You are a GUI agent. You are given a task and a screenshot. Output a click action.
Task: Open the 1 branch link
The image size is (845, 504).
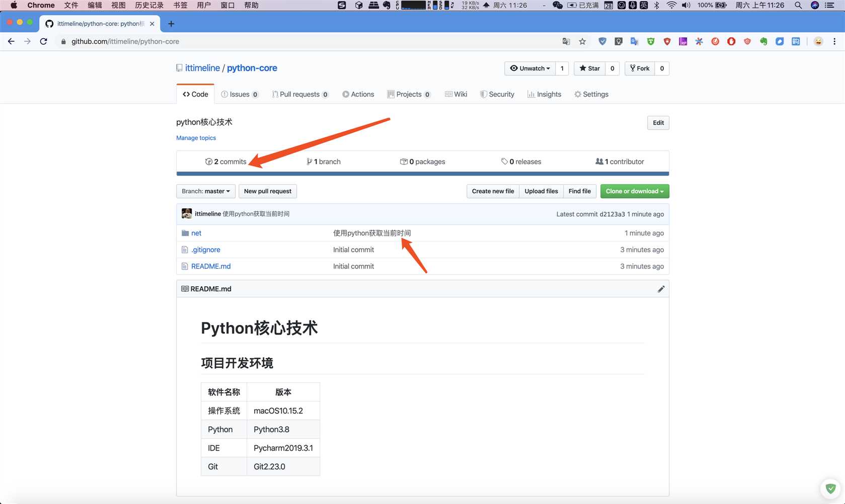[x=324, y=161]
